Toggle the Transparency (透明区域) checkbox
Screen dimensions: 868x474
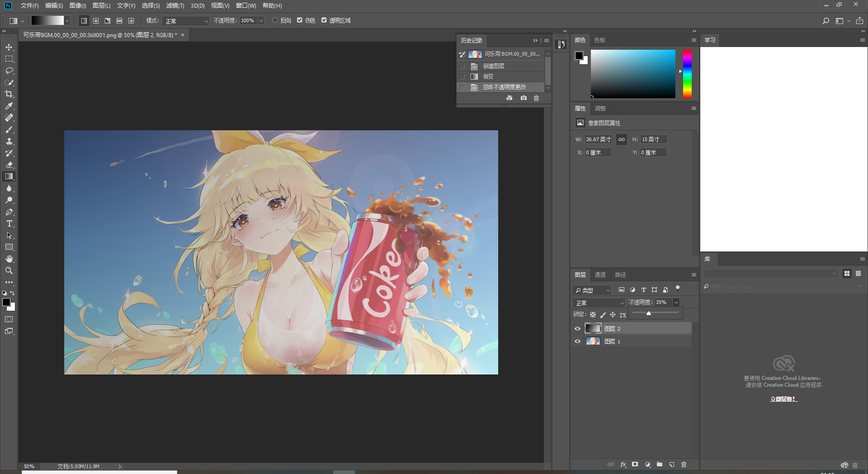324,20
